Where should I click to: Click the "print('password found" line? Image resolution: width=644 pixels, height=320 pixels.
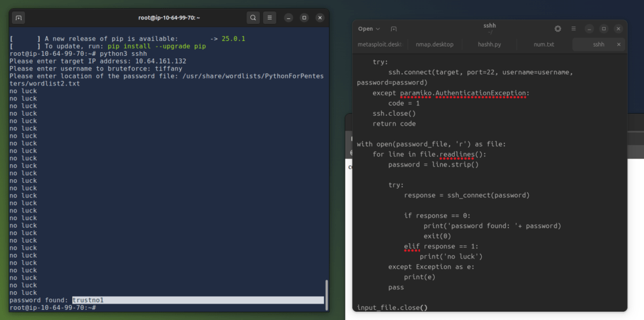pyautogui.click(x=492, y=226)
